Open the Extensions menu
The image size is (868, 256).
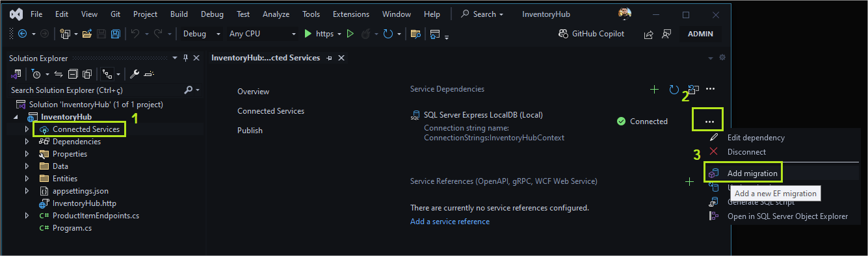(x=352, y=14)
